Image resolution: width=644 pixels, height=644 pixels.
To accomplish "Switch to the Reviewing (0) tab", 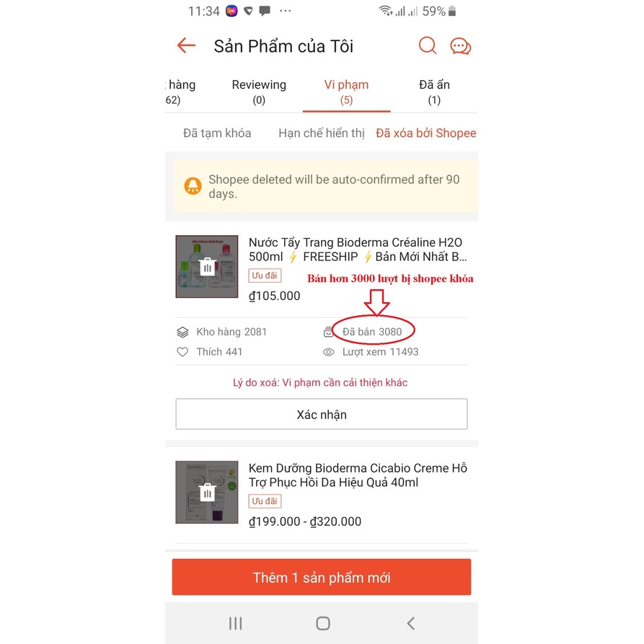I will click(259, 92).
